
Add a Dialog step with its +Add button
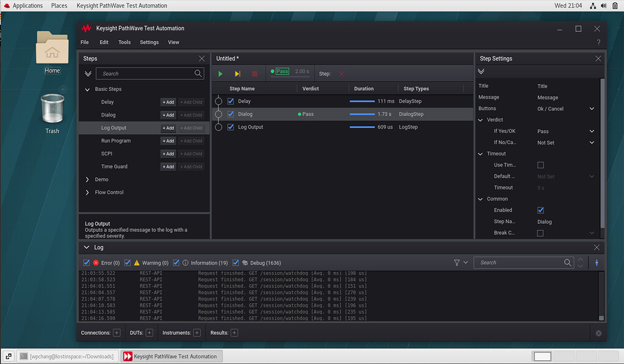(x=168, y=115)
